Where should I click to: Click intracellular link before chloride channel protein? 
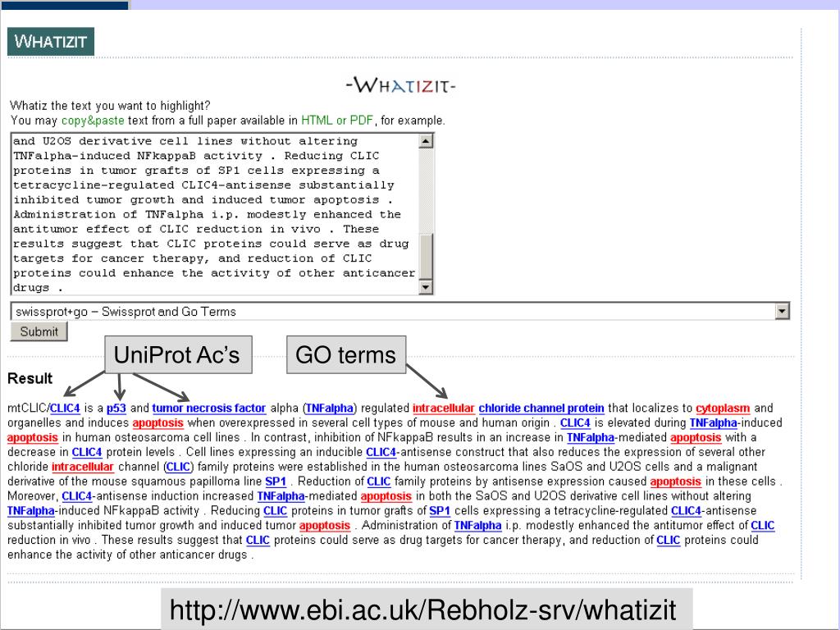click(x=444, y=409)
